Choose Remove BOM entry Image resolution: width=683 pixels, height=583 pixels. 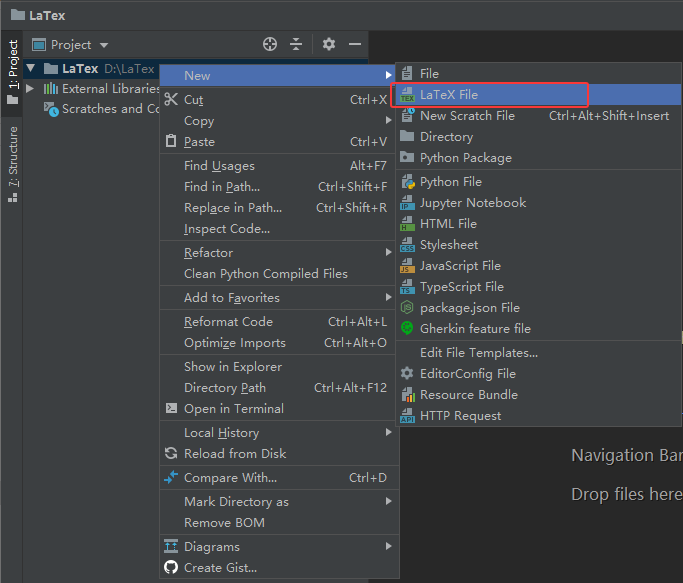pos(277,522)
